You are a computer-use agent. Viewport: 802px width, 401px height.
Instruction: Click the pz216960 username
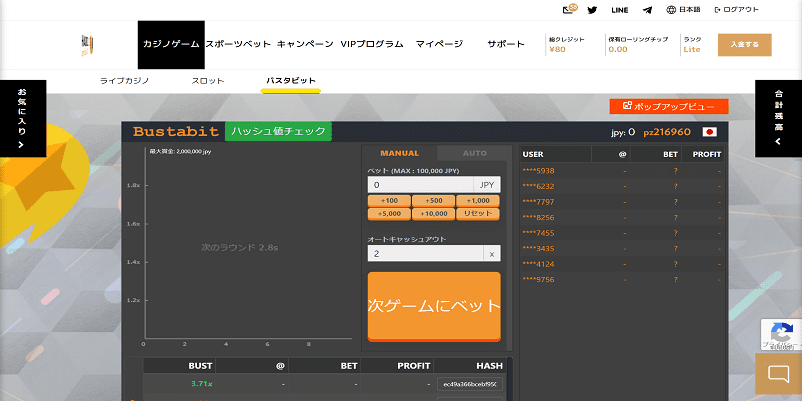click(667, 132)
